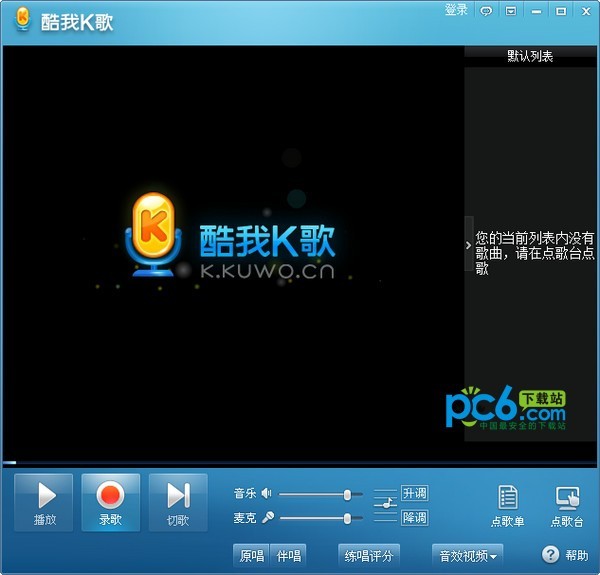Collapse the playlist panel with arrow
Viewport: 600px width, 575px height.
click(x=469, y=245)
